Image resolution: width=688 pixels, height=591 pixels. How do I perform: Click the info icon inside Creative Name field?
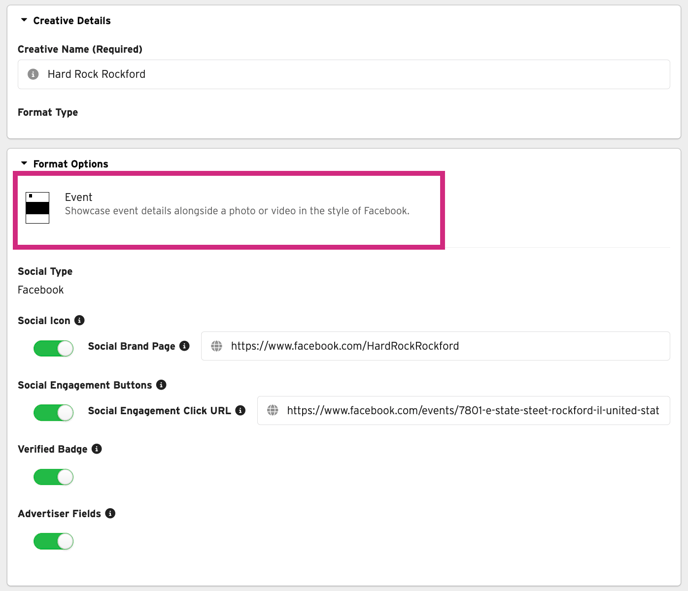33,74
